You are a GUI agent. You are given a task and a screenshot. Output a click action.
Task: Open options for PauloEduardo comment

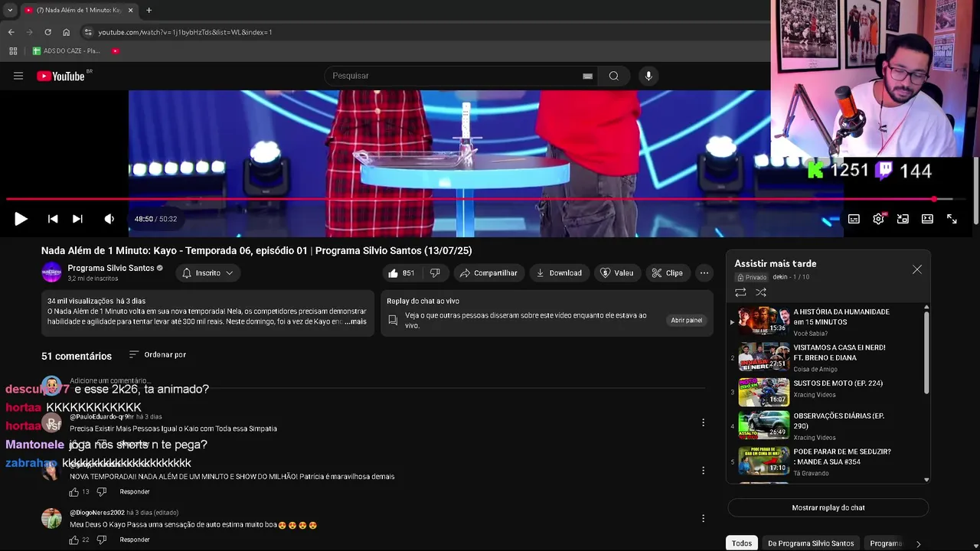[703, 422]
